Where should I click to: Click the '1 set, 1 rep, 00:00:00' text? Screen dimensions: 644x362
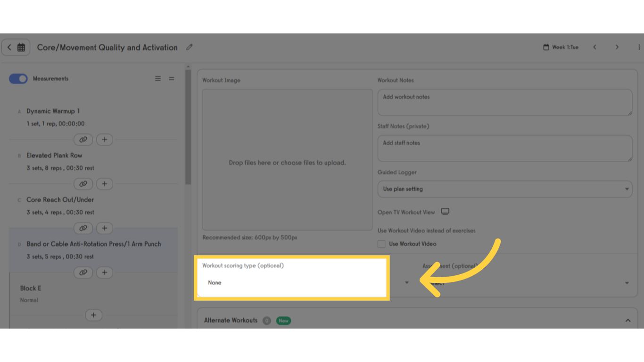coord(56,123)
